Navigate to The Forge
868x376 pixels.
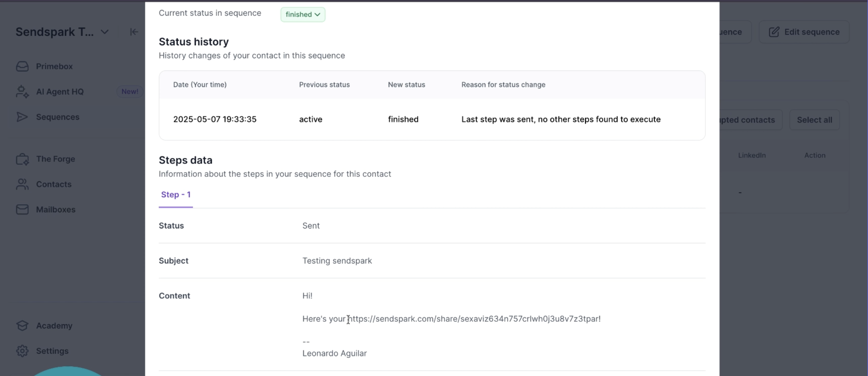pos(56,159)
